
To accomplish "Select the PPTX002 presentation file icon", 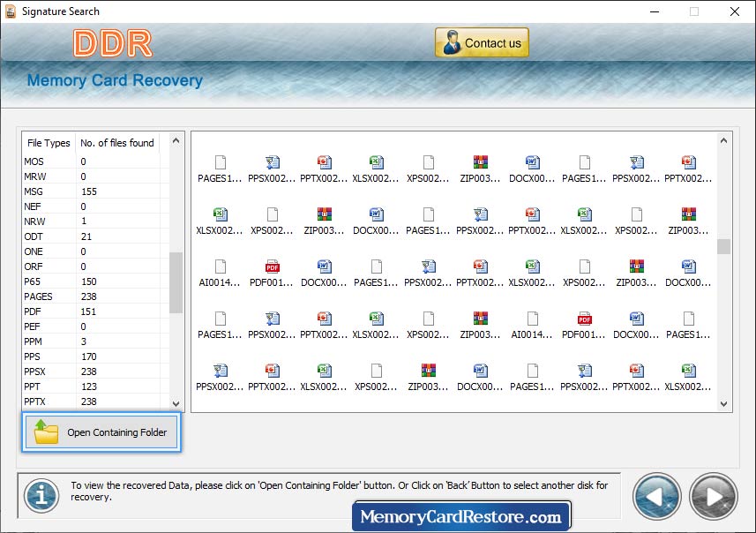I will click(x=324, y=161).
